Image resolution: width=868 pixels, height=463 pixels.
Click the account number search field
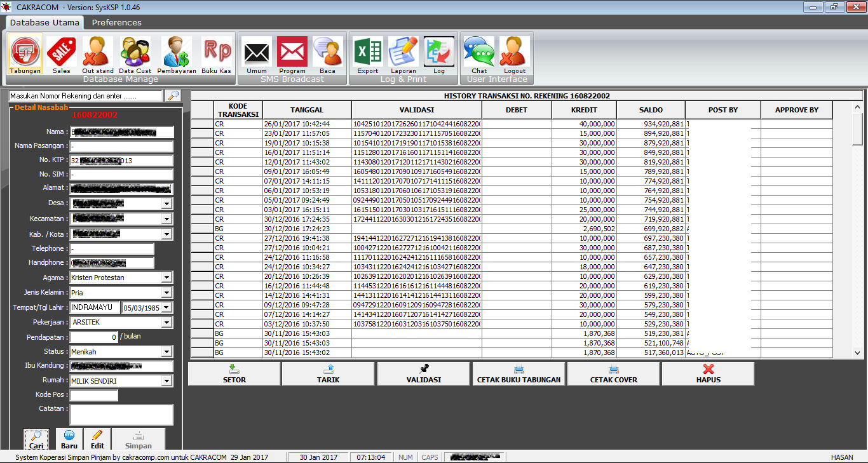coord(86,96)
